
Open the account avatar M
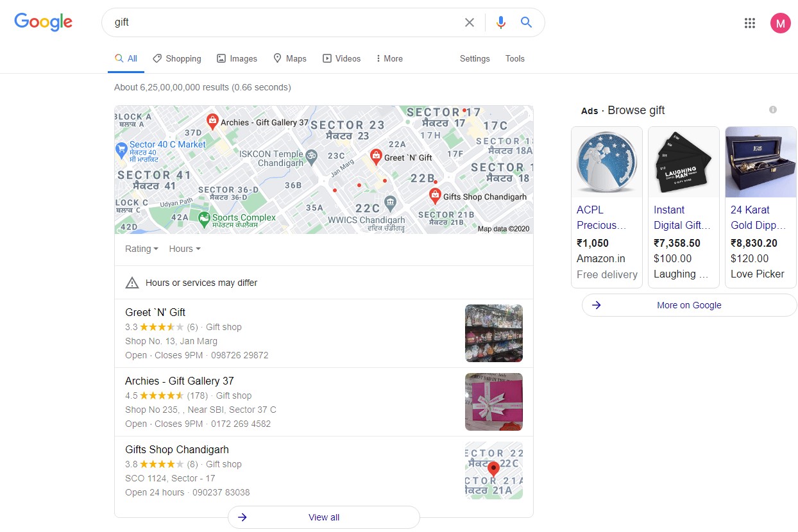(780, 23)
